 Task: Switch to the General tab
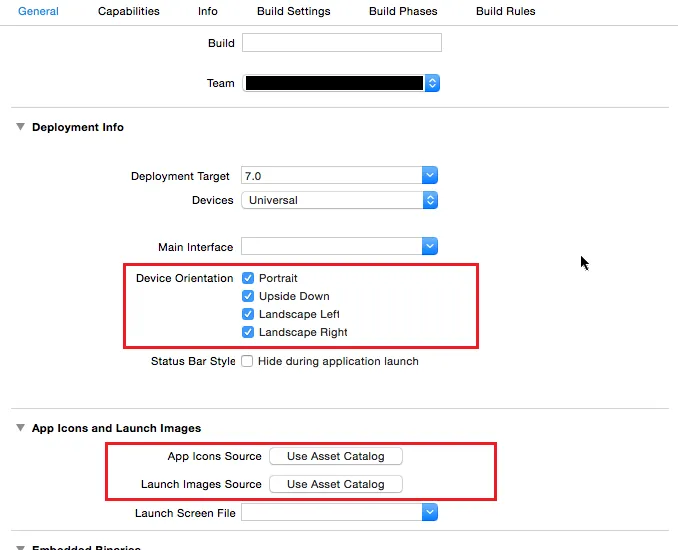tap(38, 11)
